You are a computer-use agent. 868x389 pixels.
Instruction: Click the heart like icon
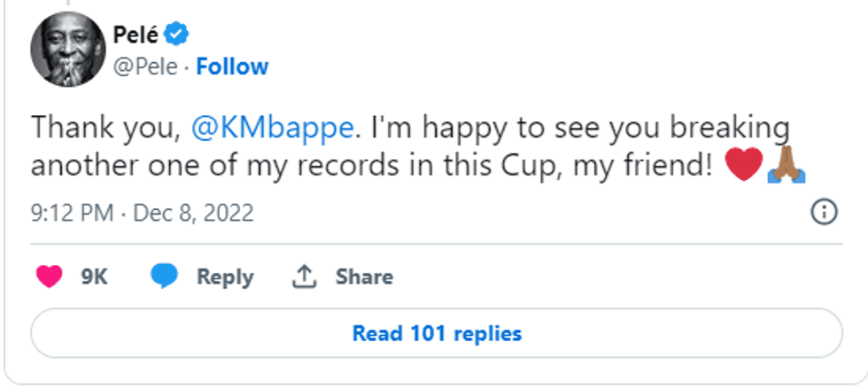pos(49,276)
